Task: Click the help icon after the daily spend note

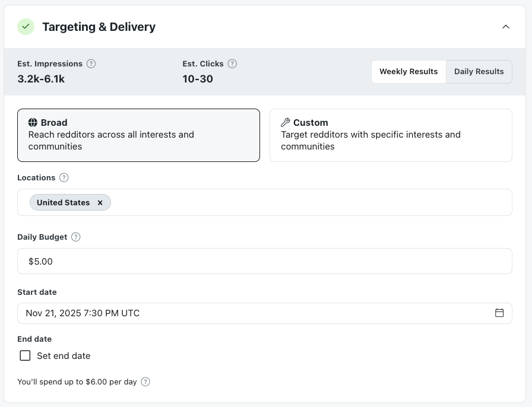Action: [145, 381]
